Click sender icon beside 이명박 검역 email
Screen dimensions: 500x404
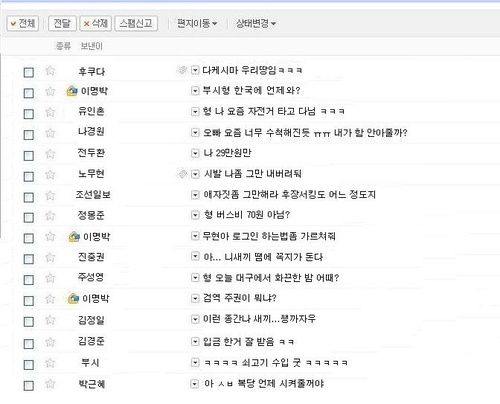(73, 298)
